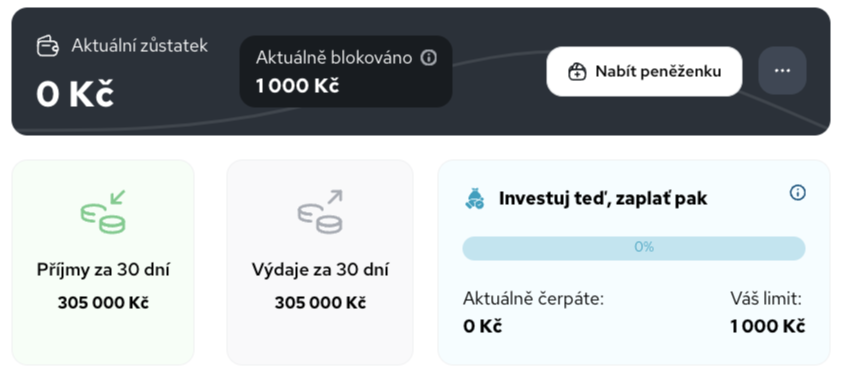Click the 305 000 Kč income amount
This screenshot has height=376, width=848.
coord(103,302)
